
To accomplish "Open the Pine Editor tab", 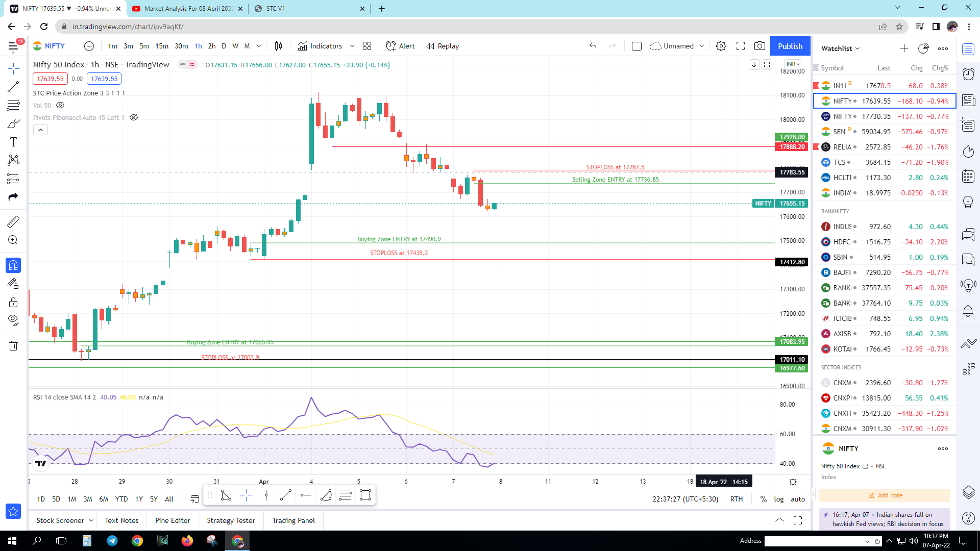I will [x=173, y=520].
